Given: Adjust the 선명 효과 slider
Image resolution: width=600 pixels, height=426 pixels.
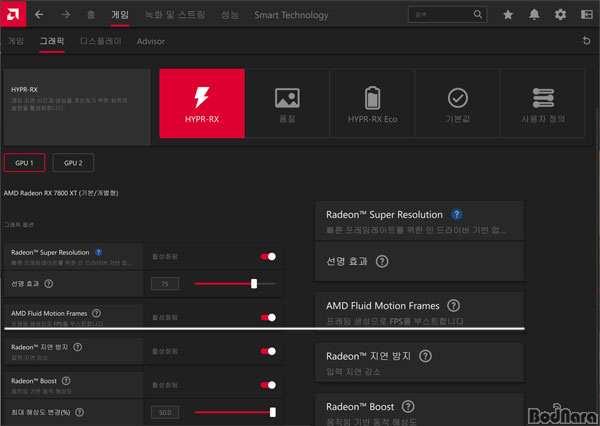Looking at the screenshot, I should pos(235,284).
